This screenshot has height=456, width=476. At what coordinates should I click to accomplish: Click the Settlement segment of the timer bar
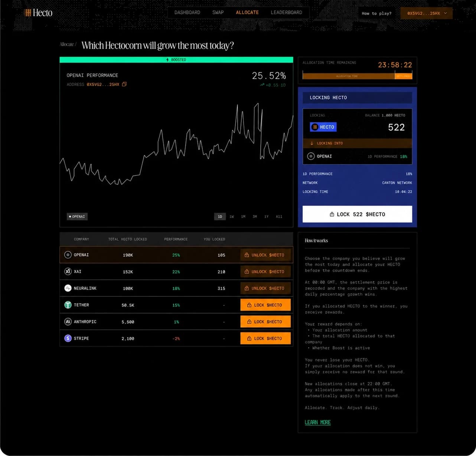pyautogui.click(x=403, y=76)
